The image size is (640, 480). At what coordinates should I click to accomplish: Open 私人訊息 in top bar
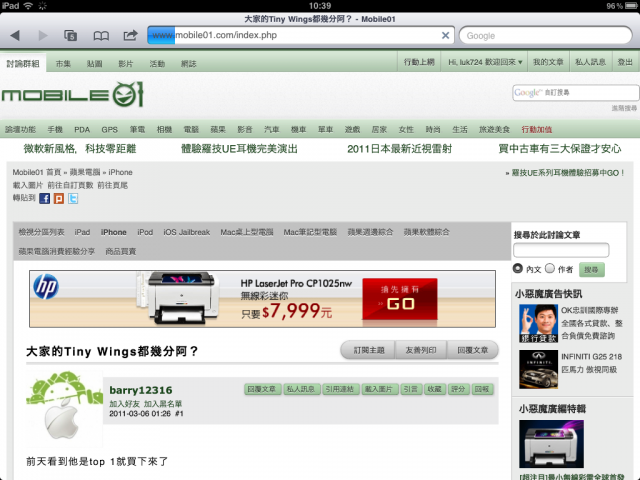click(x=591, y=62)
